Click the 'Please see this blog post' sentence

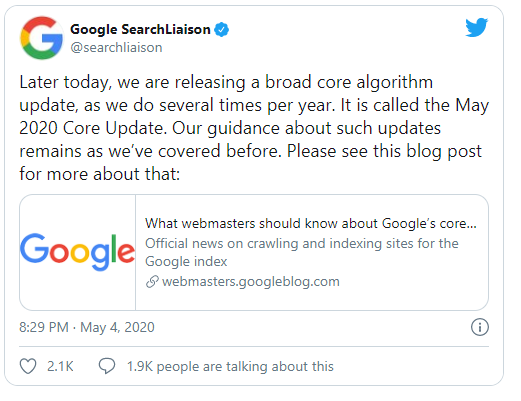pos(384,151)
